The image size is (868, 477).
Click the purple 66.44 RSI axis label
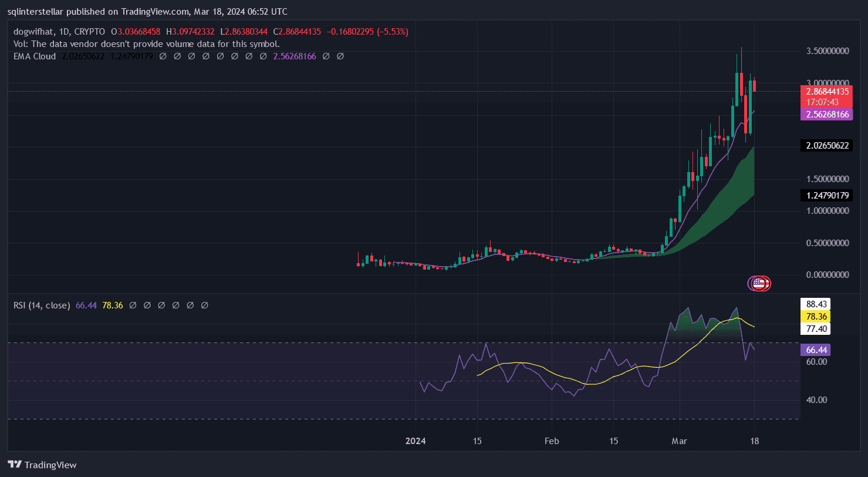(x=816, y=350)
